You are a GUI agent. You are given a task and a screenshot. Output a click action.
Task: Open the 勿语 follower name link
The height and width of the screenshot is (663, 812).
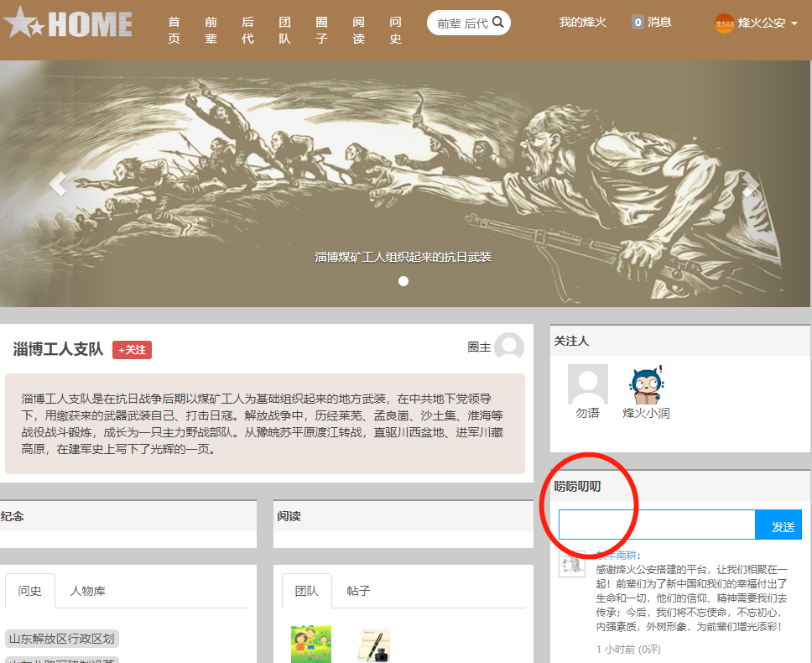[588, 414]
